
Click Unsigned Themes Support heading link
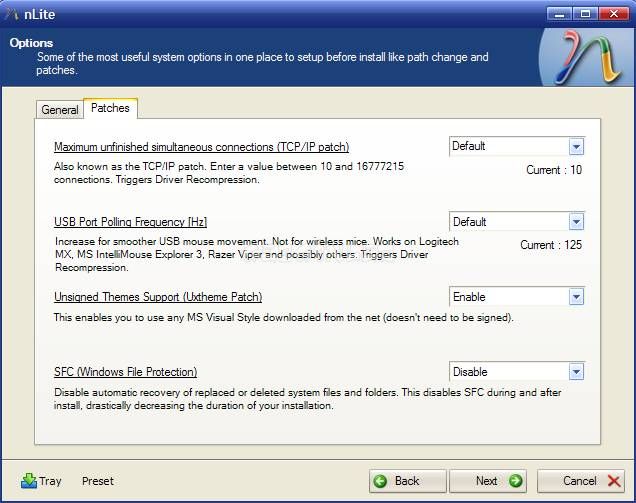coord(158,297)
